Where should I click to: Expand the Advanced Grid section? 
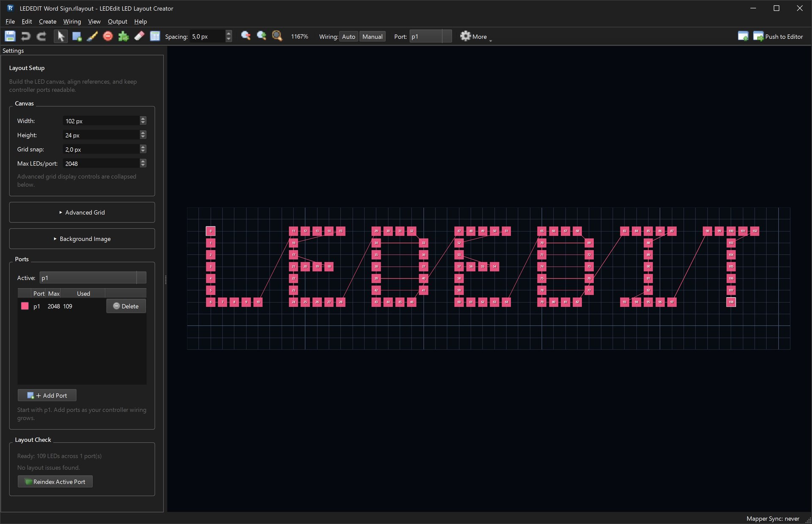(82, 212)
